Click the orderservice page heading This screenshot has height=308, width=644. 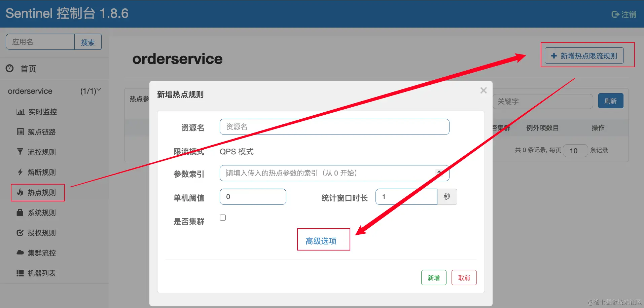(x=177, y=59)
